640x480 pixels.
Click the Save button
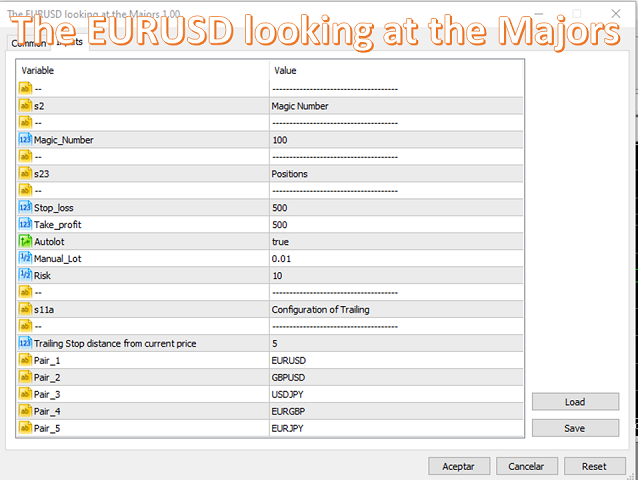pyautogui.click(x=575, y=428)
